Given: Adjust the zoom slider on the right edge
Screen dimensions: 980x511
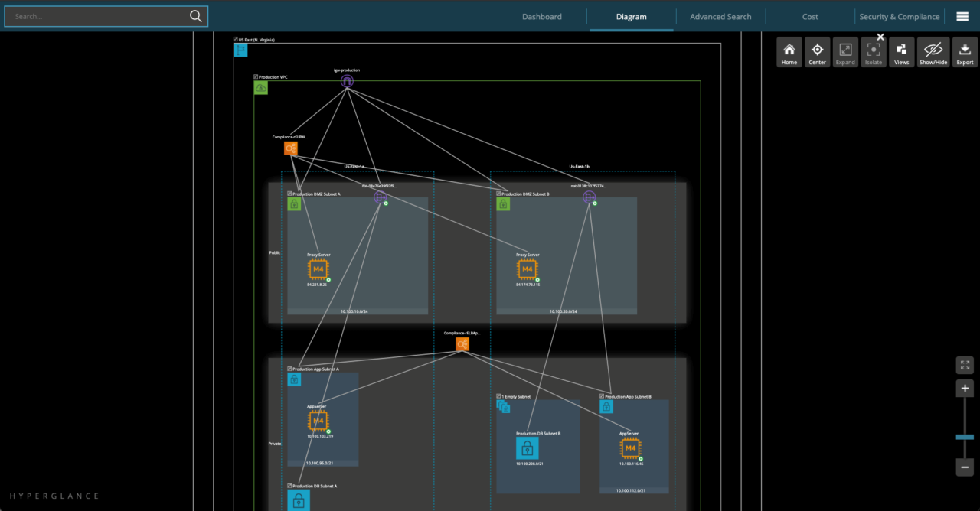Looking at the screenshot, I should click(965, 436).
